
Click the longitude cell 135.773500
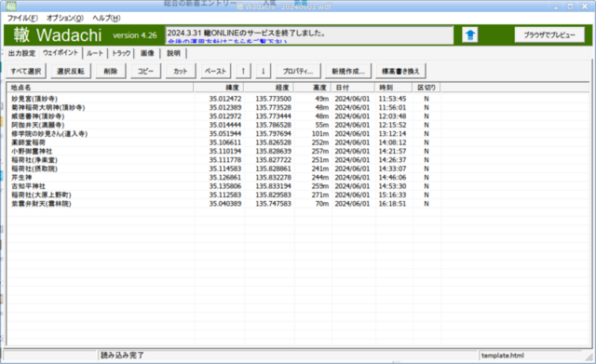click(273, 99)
